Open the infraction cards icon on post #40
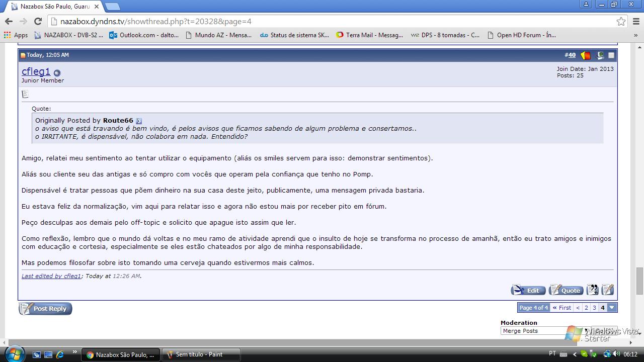Viewport: 644px width, 362px height. coord(585,55)
